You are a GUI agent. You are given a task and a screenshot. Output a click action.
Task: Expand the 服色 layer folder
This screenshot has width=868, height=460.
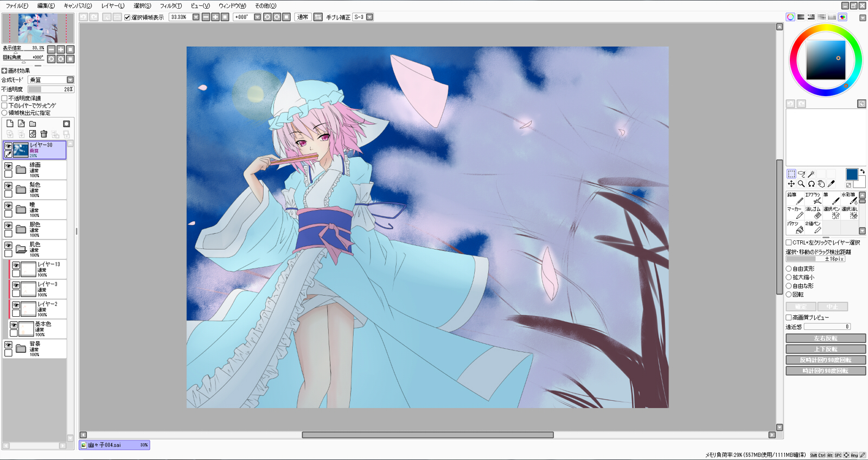(21, 229)
